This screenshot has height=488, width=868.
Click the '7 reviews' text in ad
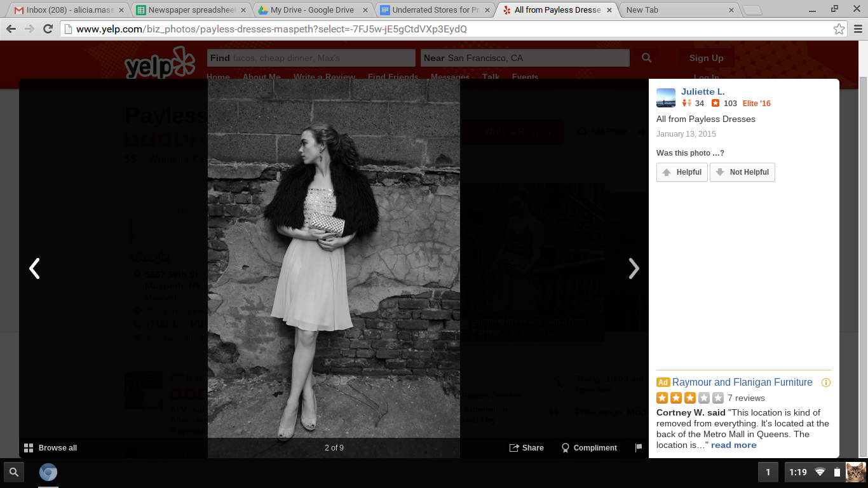[746, 398]
